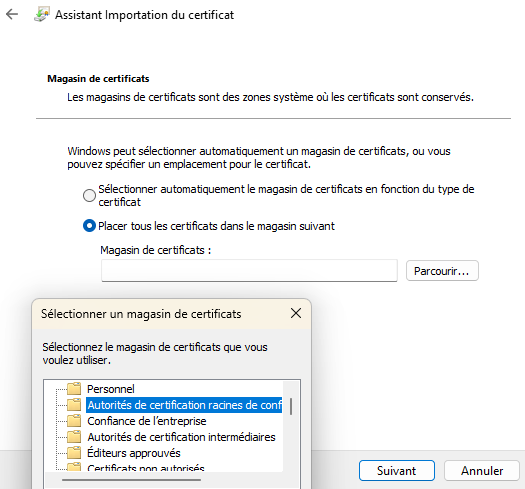Click folder icon beside 'Certificats non autorisés'
The width and height of the screenshot is (525, 489).
tap(74, 467)
